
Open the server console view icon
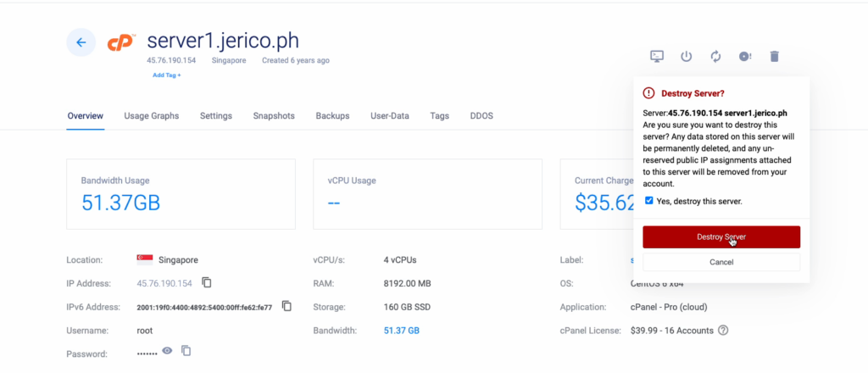pos(657,56)
